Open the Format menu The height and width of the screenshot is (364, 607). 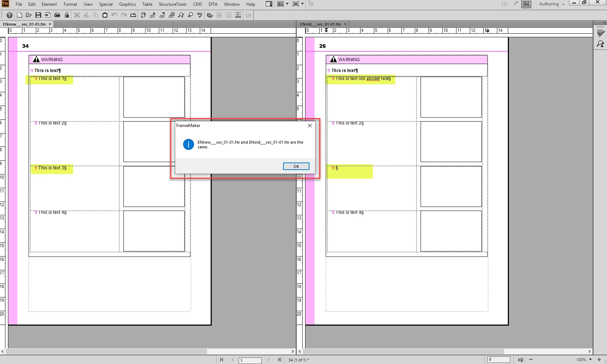(x=70, y=4)
